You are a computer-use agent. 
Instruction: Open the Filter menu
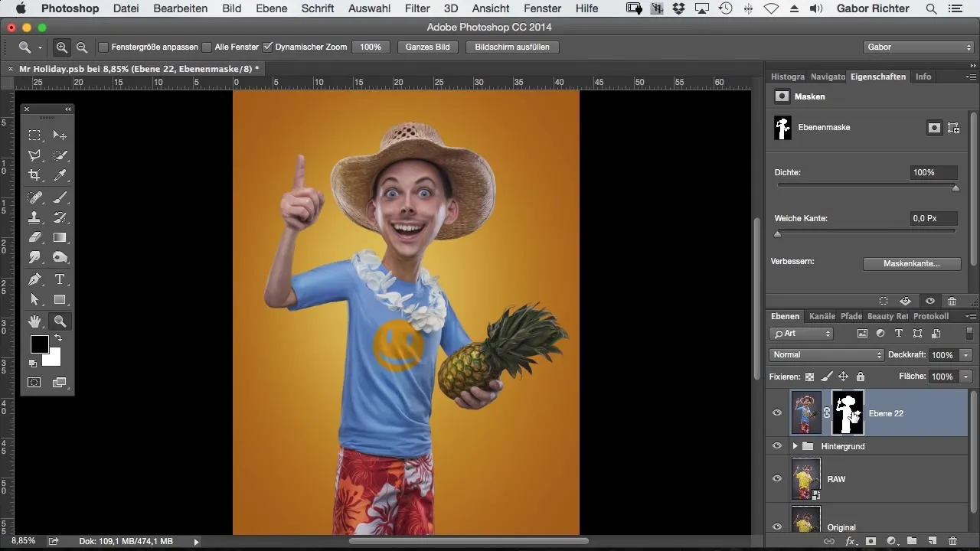coord(417,8)
